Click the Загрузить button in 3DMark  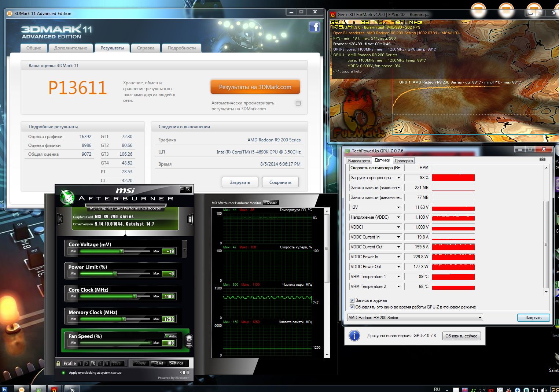240,182
